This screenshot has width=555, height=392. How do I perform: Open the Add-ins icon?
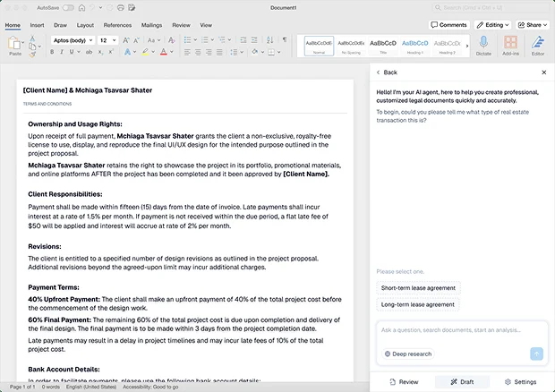click(510, 42)
